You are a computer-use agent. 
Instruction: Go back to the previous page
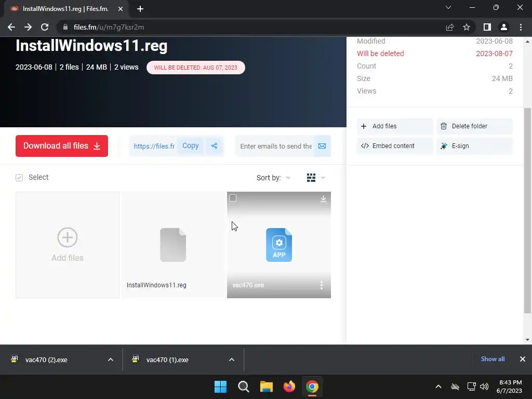pos(11,27)
